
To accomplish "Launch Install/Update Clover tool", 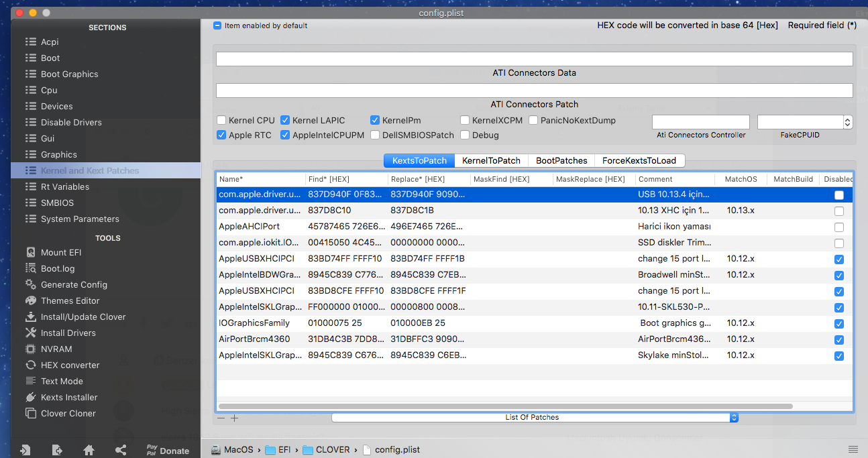I will pyautogui.click(x=83, y=317).
